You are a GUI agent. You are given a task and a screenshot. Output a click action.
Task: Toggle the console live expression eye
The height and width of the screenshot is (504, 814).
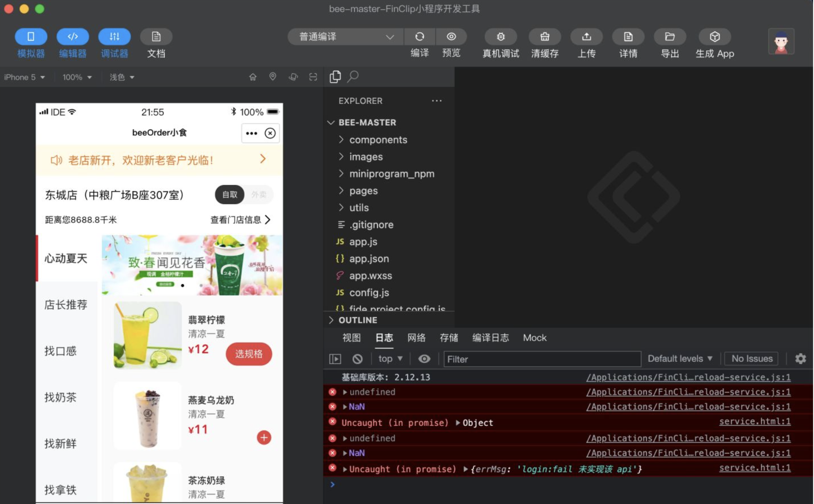pyautogui.click(x=424, y=359)
